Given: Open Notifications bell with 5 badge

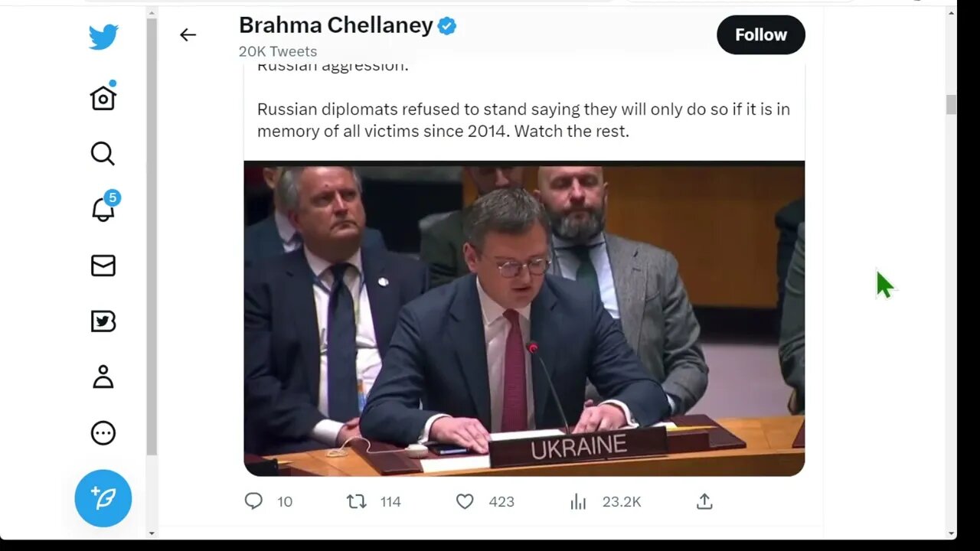Looking at the screenshot, I should pyautogui.click(x=103, y=209).
